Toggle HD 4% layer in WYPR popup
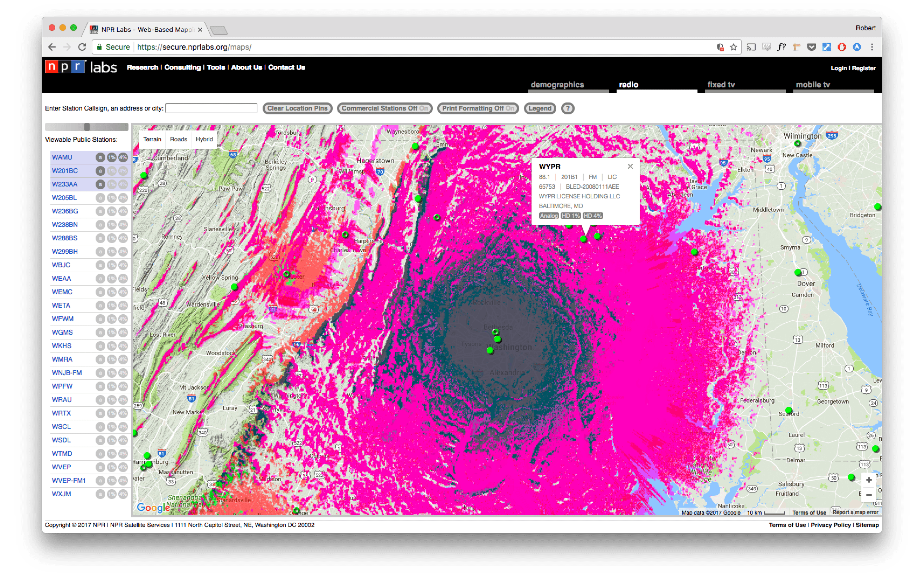The height and width of the screenshot is (576, 924). [x=593, y=216]
